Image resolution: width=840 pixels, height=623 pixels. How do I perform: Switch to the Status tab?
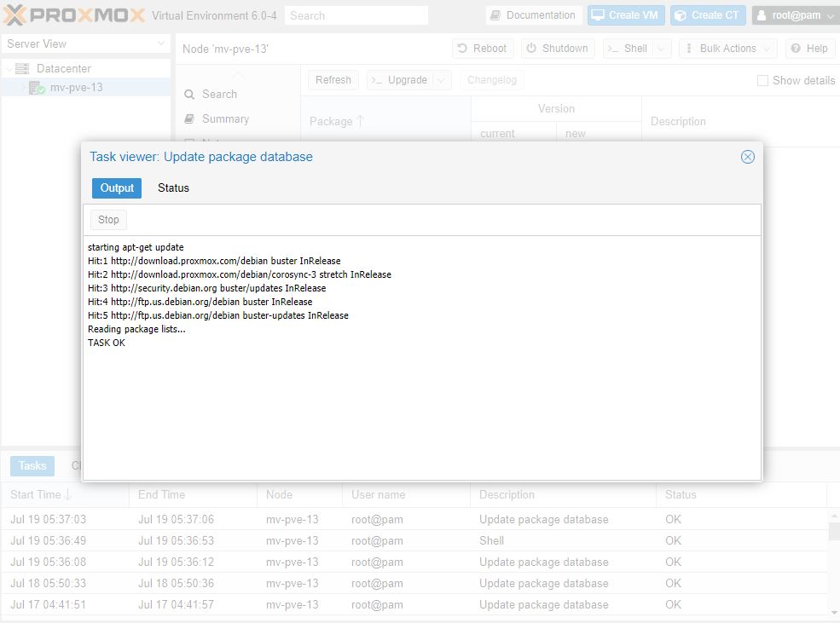173,188
